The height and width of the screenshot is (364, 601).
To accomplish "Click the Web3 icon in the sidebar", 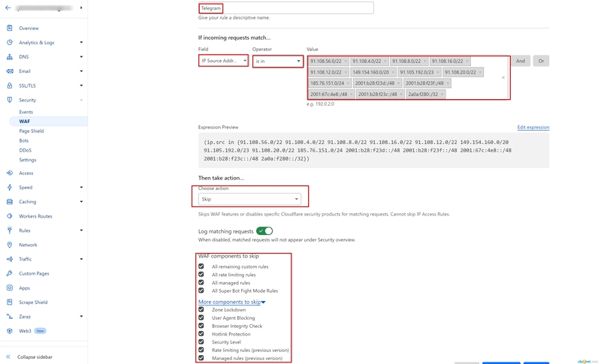I will [x=10, y=331].
